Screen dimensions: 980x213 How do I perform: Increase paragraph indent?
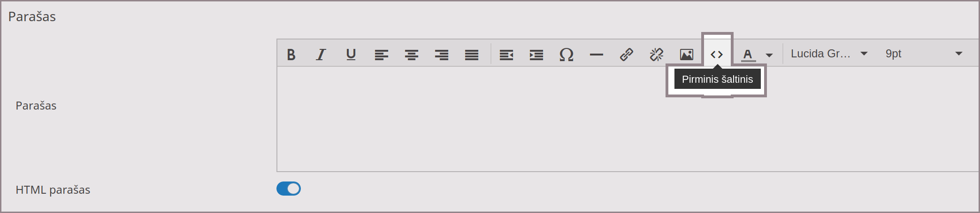tap(536, 55)
